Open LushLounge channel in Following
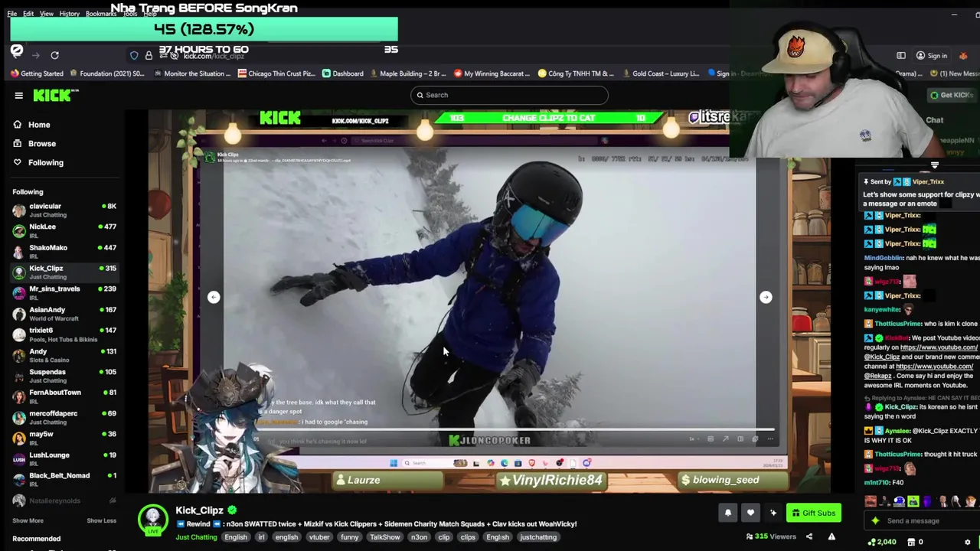 (x=64, y=458)
